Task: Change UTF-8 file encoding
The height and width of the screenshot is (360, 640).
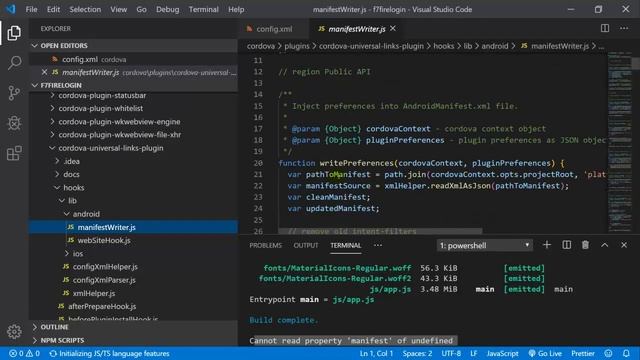Action: (451, 353)
